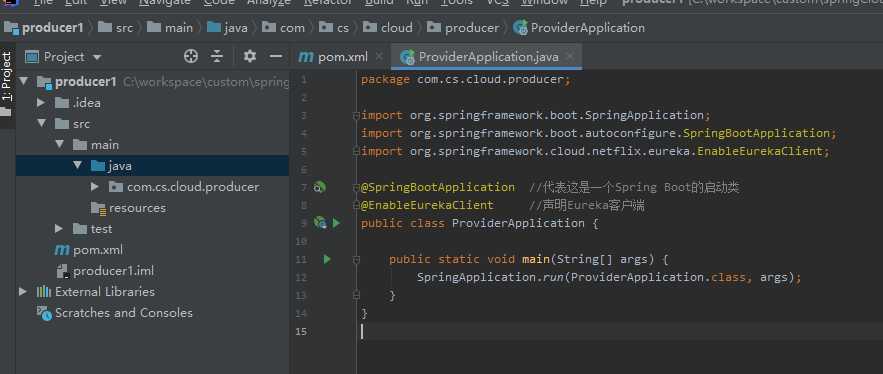Click the Spring gutter icon on line 9
Screen dimensions: 883x374
point(320,223)
